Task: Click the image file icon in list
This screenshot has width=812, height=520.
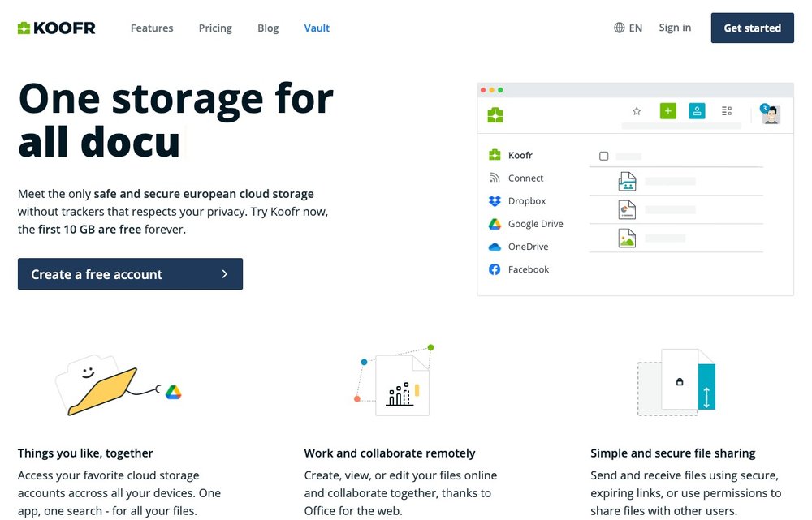Action: pos(627,239)
